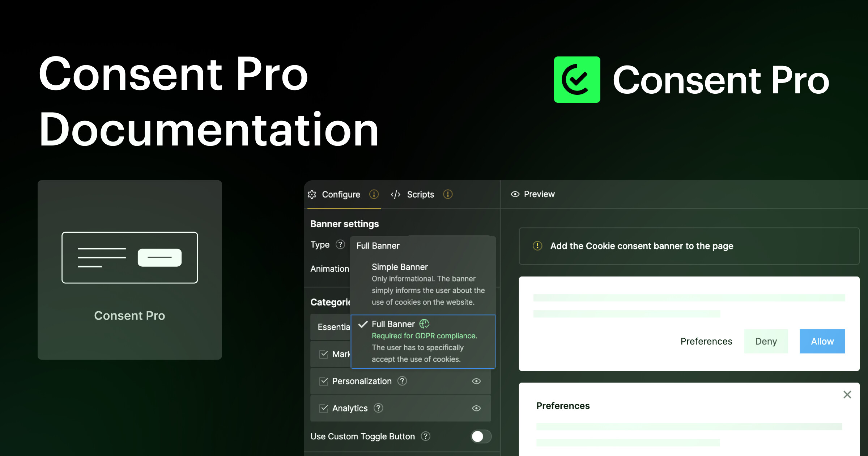Click the help icon next to Analytics

click(378, 408)
